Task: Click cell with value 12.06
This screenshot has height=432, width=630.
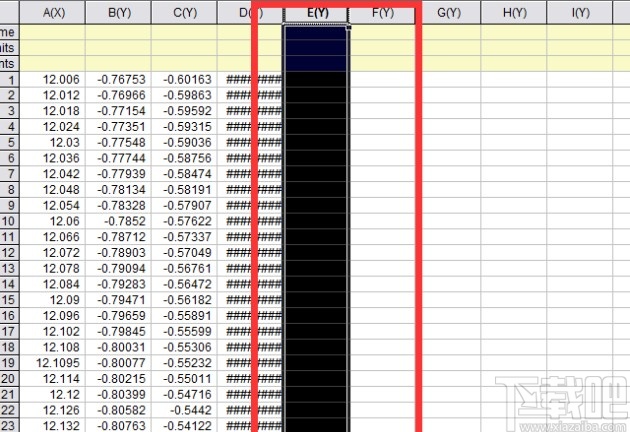Action: 53,221
